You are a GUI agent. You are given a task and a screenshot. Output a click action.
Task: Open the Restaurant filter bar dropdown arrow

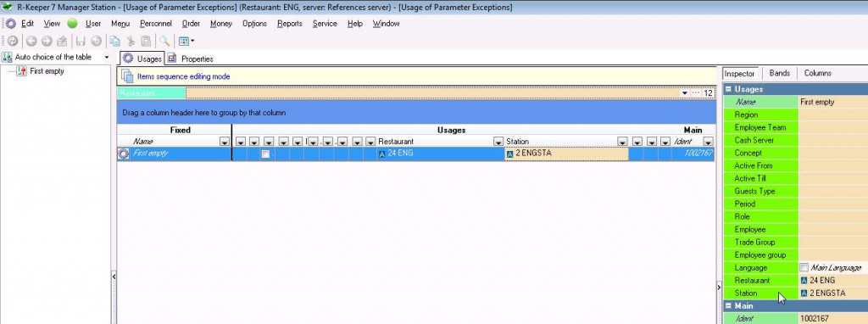685,93
